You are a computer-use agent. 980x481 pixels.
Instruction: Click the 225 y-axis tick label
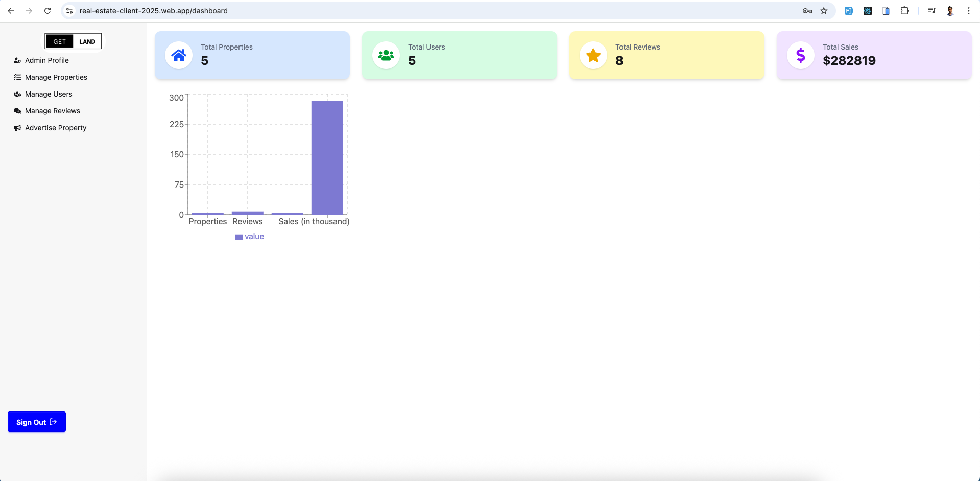pyautogui.click(x=176, y=124)
